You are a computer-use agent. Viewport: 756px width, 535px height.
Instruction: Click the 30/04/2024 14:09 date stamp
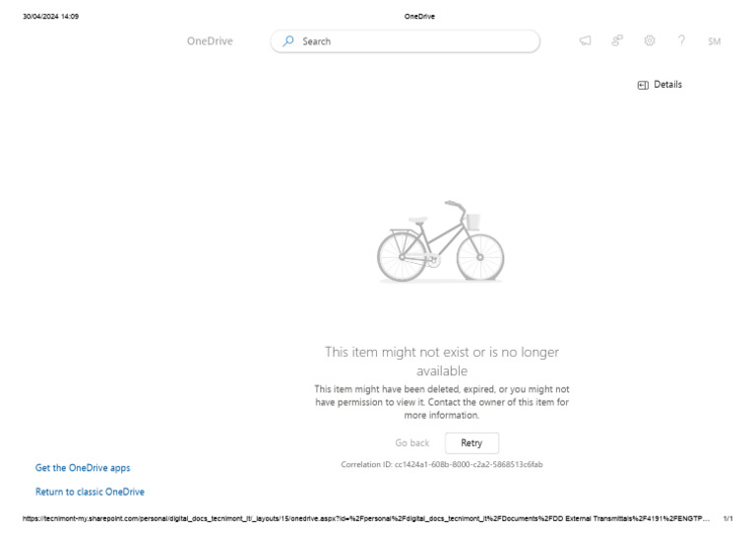(51, 17)
